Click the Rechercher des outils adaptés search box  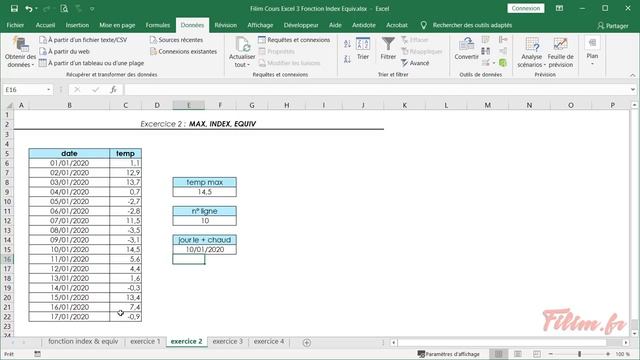pyautogui.click(x=472, y=25)
